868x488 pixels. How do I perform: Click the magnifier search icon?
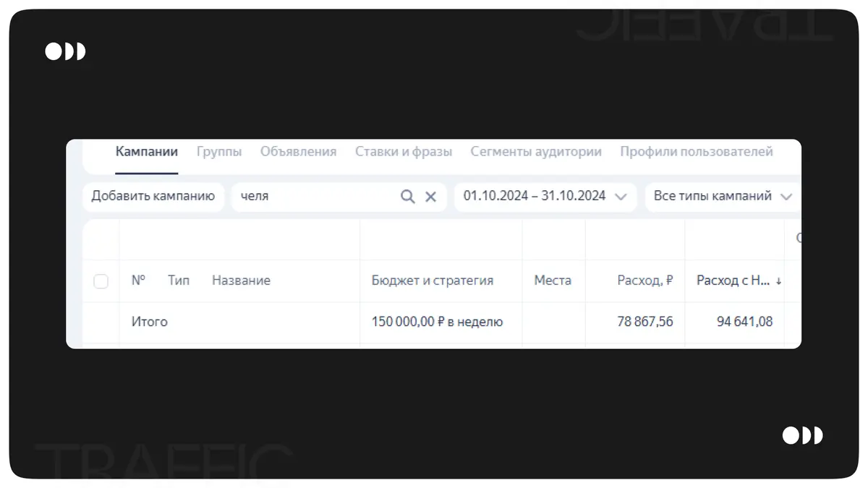pos(408,197)
